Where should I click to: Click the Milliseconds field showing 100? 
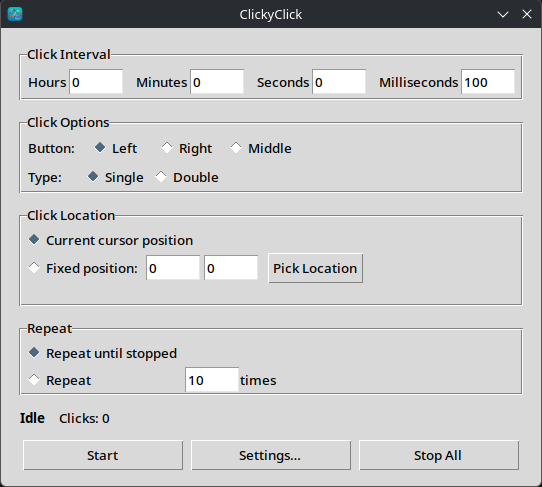[488, 82]
